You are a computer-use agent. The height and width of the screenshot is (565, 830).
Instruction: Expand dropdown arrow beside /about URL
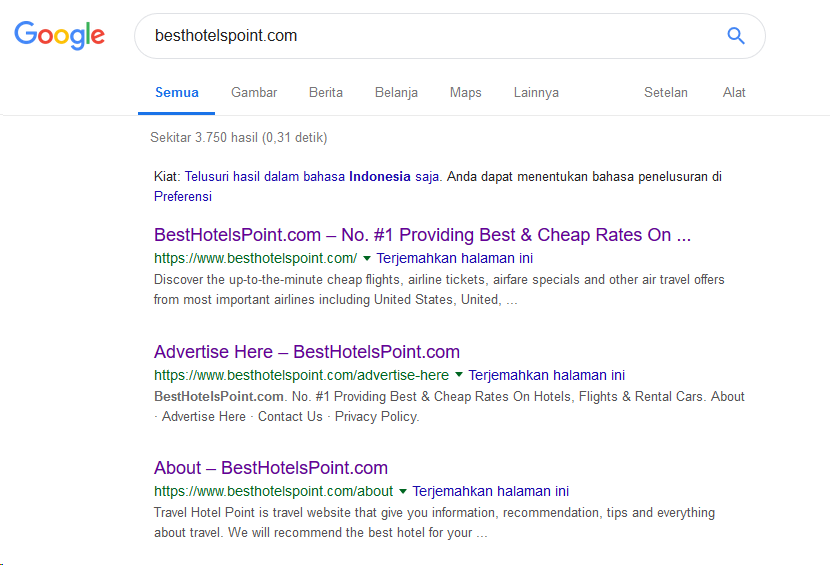tap(403, 491)
